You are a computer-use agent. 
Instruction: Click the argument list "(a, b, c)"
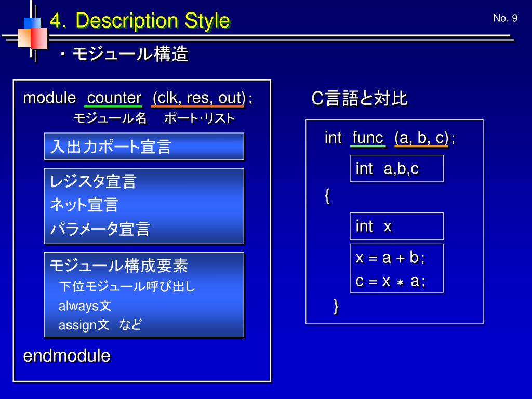(x=421, y=138)
